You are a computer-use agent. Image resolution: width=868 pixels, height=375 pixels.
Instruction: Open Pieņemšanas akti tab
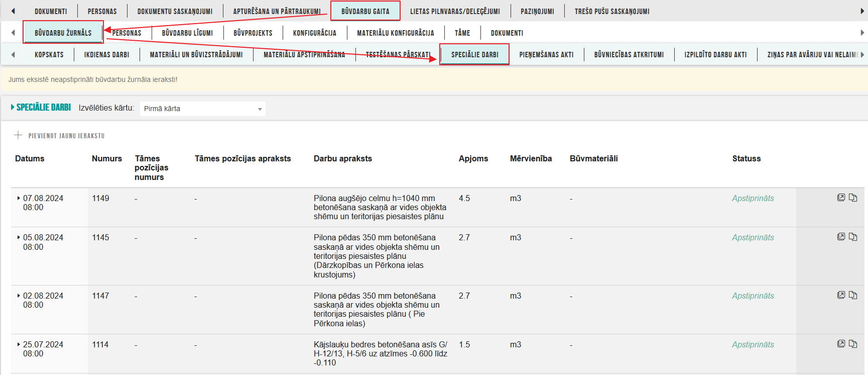(x=546, y=54)
